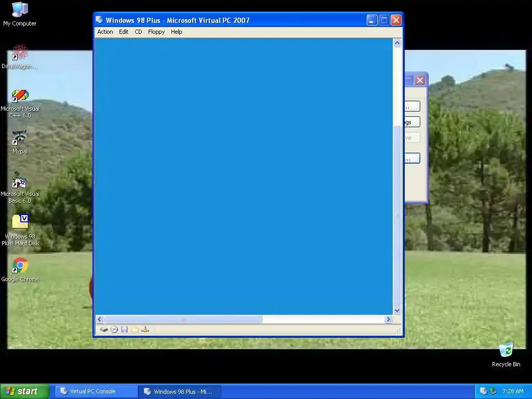Select the Google Chrome desktop shortcut
The width and height of the screenshot is (532, 399).
click(20, 270)
